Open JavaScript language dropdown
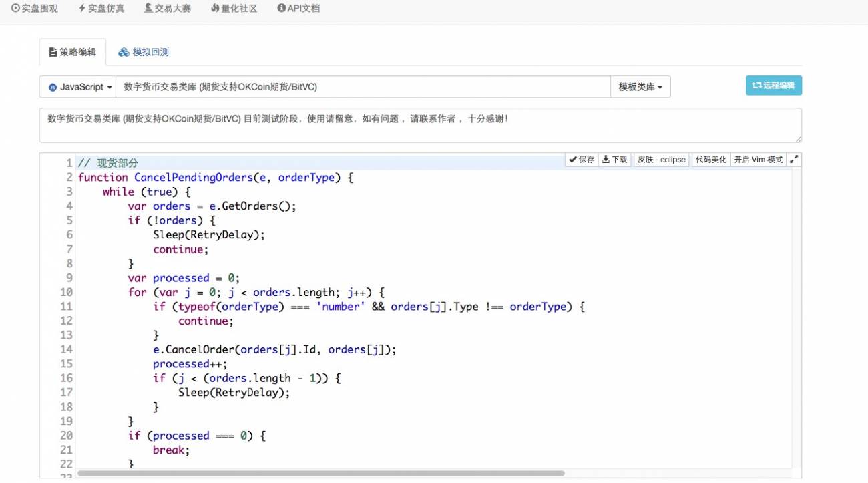 point(77,87)
